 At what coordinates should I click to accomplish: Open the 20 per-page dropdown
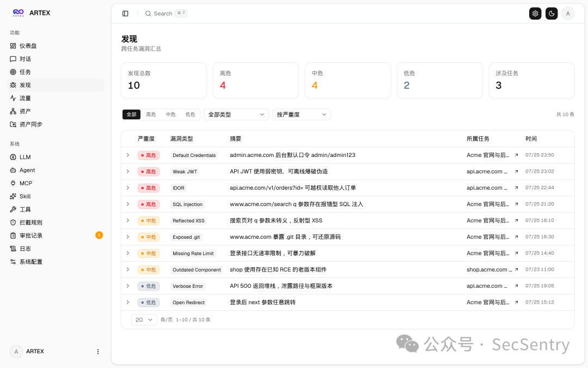coord(144,319)
